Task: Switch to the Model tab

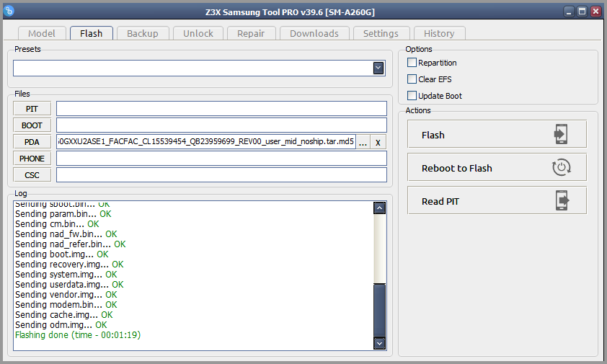Action: click(x=42, y=33)
